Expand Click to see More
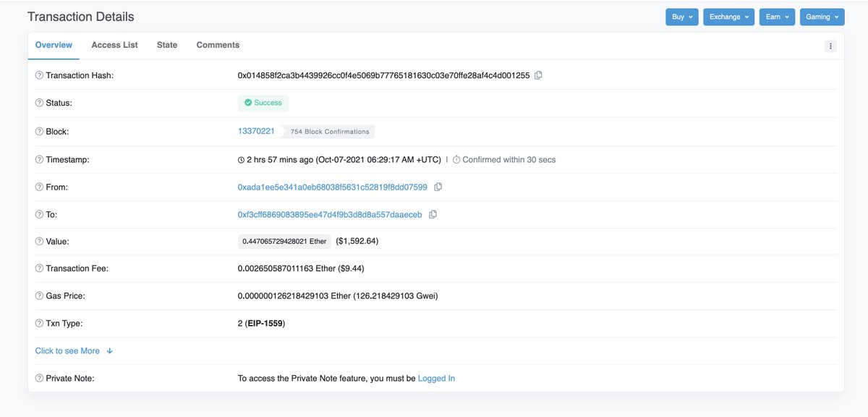The image size is (868, 417). tap(75, 350)
